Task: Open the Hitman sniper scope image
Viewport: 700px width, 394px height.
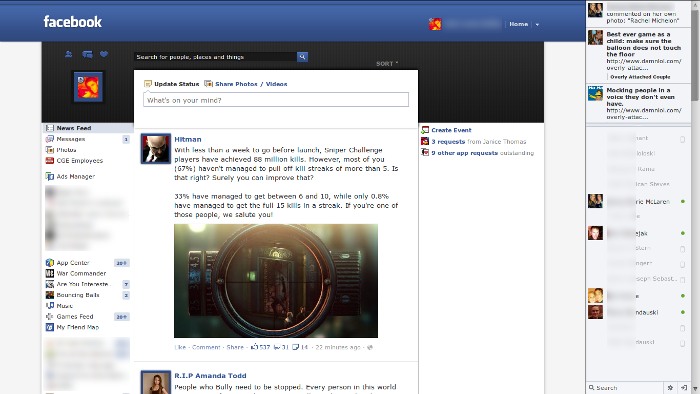Action: 276,281
